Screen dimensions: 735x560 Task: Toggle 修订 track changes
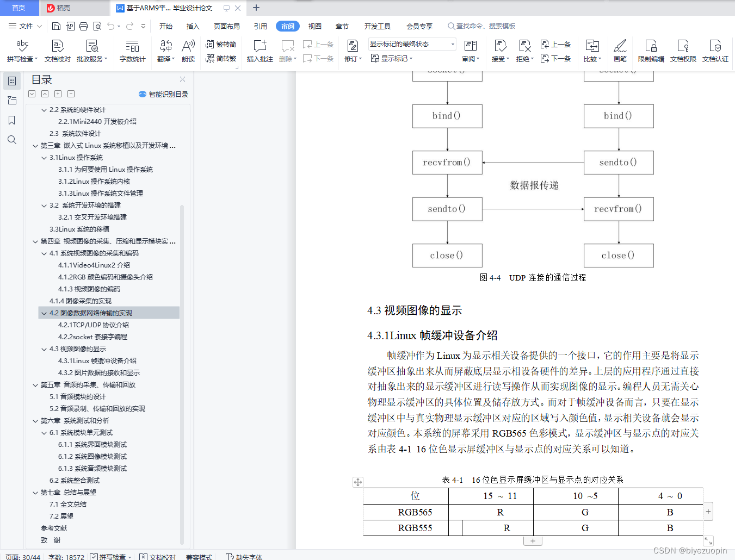353,51
